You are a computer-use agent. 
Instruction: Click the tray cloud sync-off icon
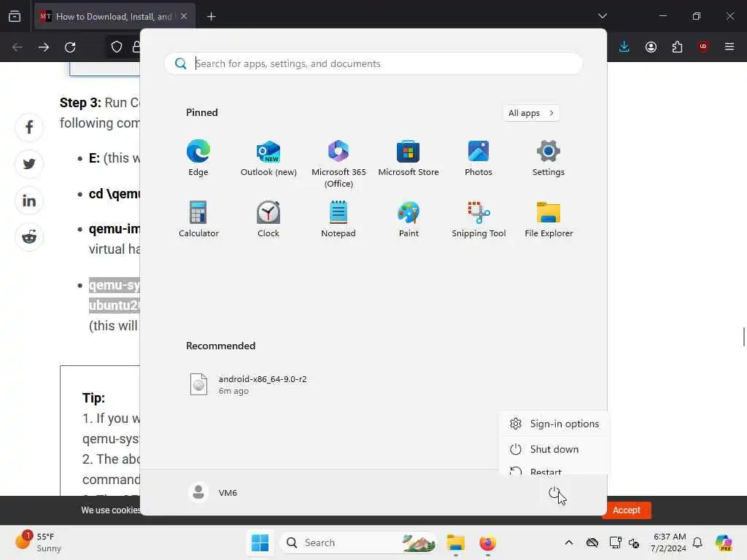click(x=592, y=542)
